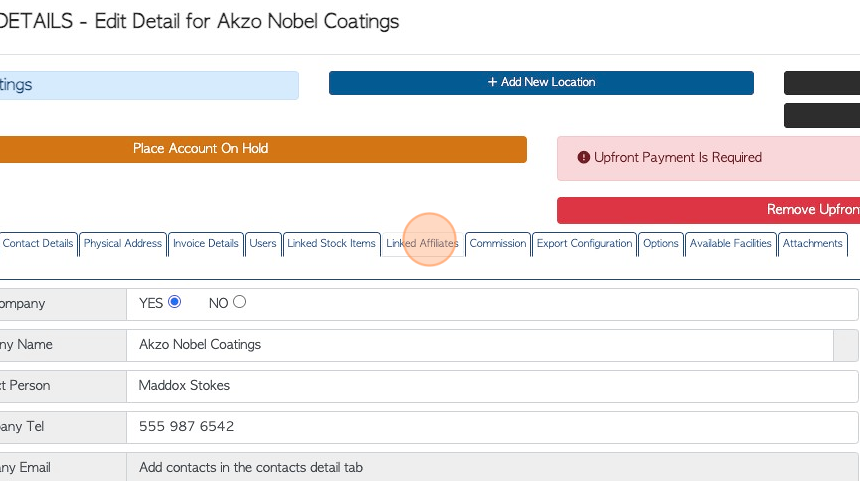Viewport: 860px width, 481px height.
Task: Edit the Akzo Nobel Coatings name field
Action: click(x=480, y=345)
